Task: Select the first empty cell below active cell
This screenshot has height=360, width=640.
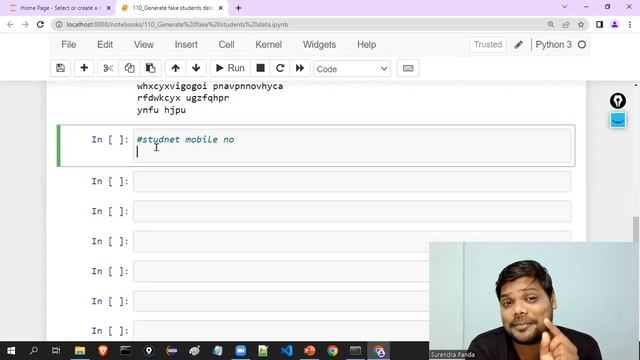Action: point(352,182)
